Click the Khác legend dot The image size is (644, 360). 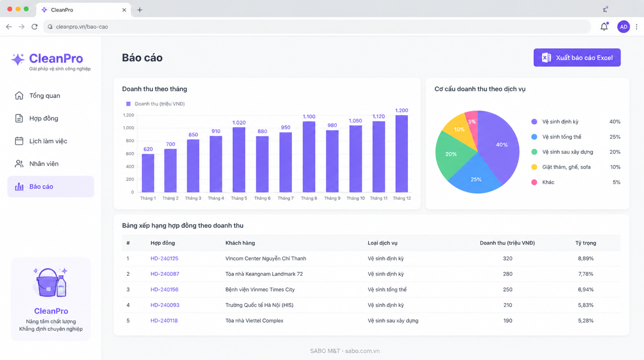point(534,182)
